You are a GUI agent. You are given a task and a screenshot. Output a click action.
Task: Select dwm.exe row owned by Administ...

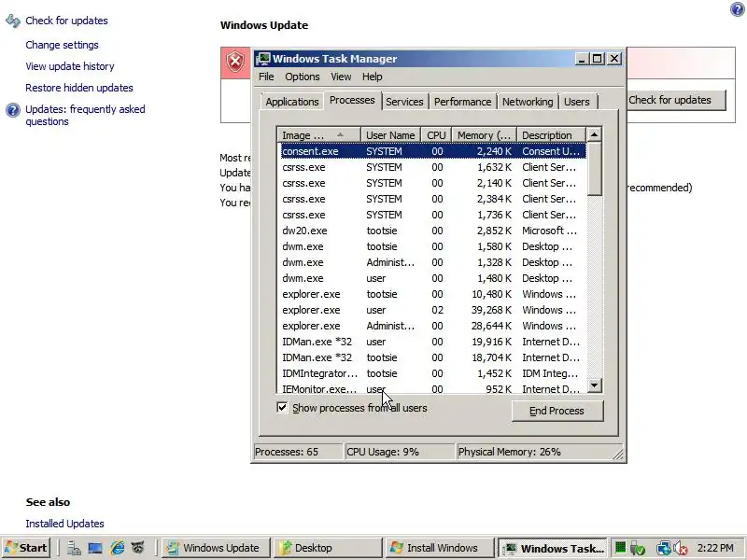click(x=432, y=262)
